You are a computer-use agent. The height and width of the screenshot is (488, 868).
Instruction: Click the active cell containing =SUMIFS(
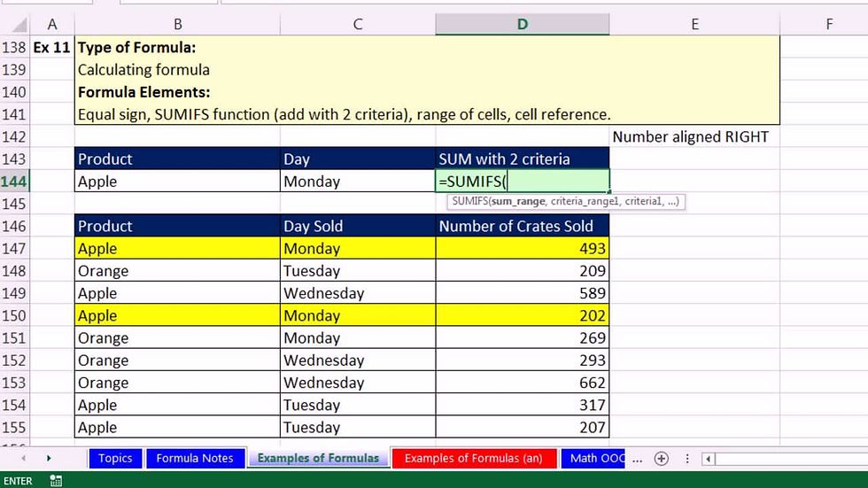[522, 182]
